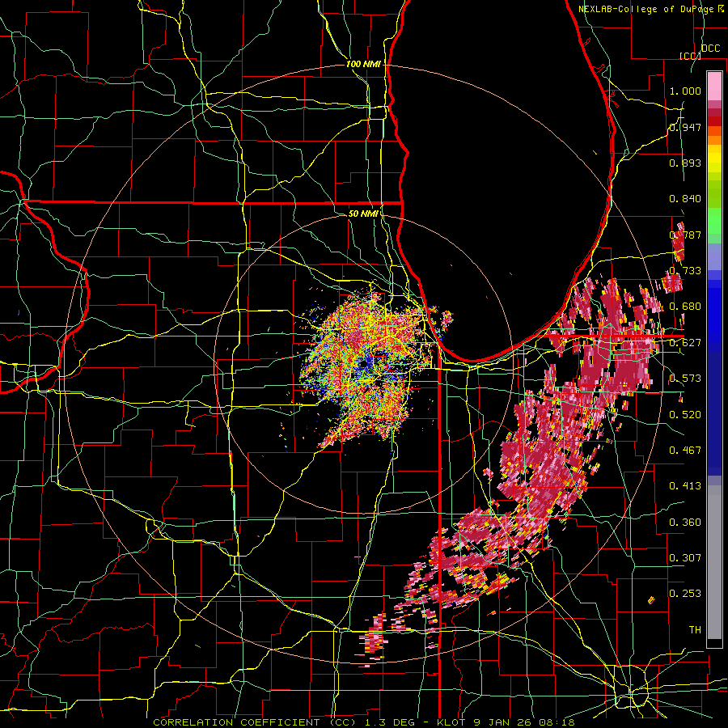Pick the gray swatch on the color bar
This screenshot has width=728, height=728.
(714, 562)
